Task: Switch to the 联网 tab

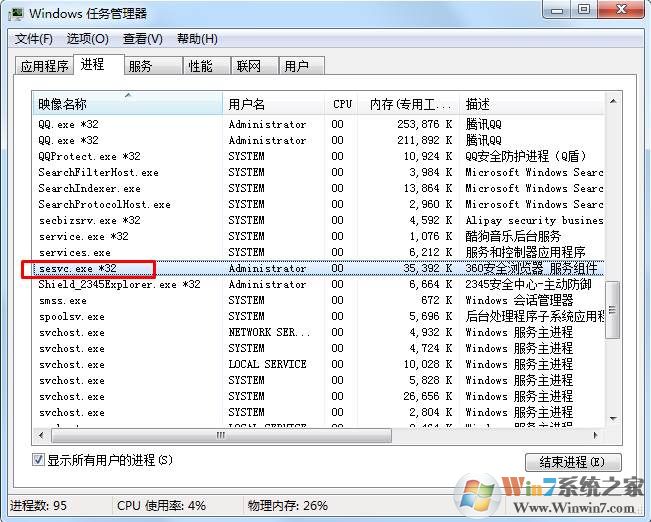Action: [x=254, y=66]
